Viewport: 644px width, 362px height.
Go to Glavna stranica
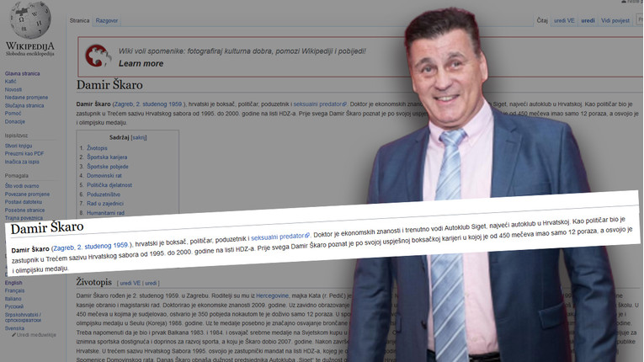click(x=22, y=73)
